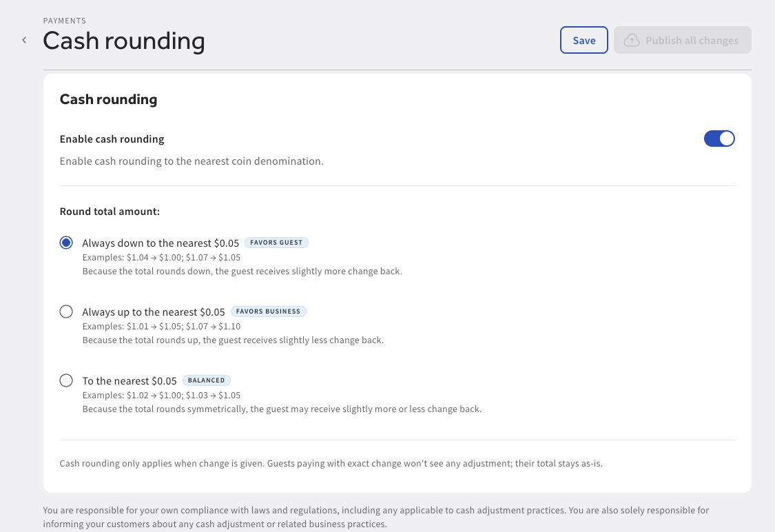The width and height of the screenshot is (775, 532).
Task: Select To the nearest $0.05 option
Action: (x=66, y=380)
